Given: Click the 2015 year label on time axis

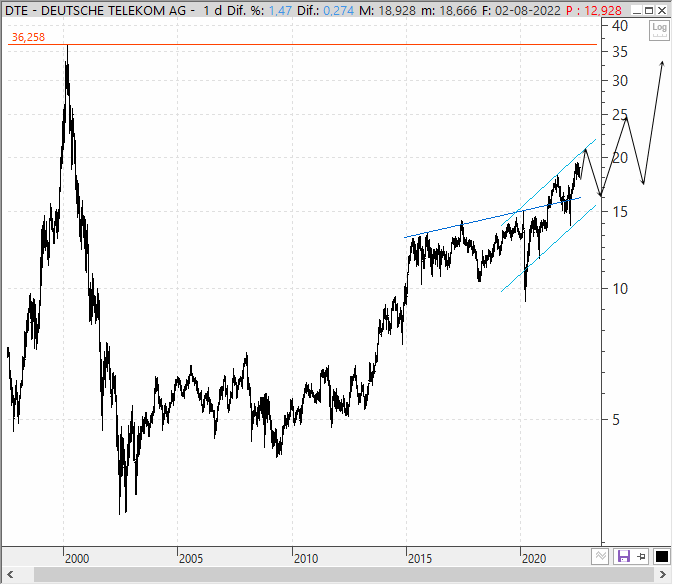Looking at the screenshot, I should [420, 559].
